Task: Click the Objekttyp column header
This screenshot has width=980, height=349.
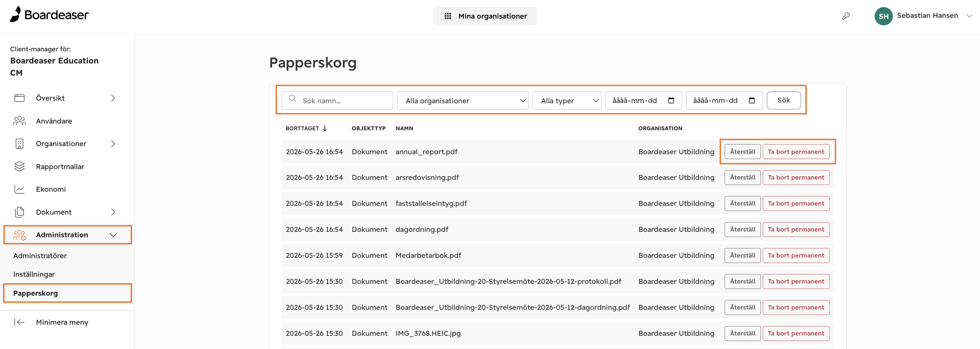Action: tap(368, 129)
